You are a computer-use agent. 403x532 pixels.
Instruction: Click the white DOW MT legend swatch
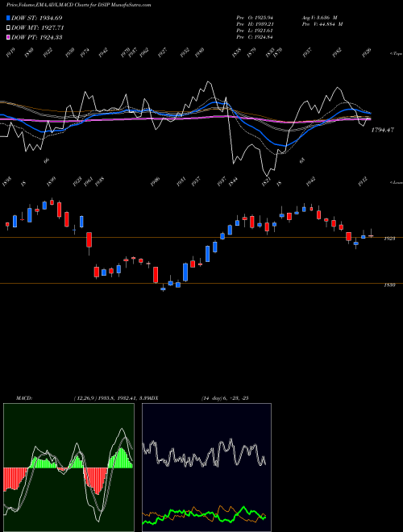pos(8,27)
